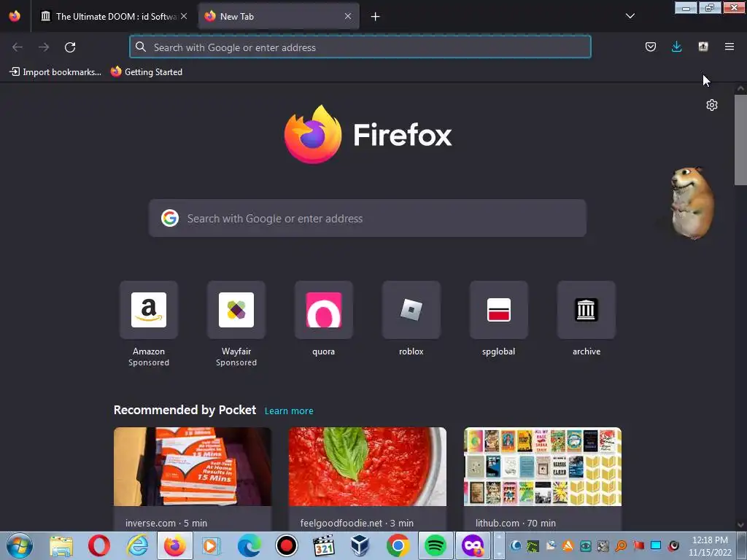
Task: Open the Downloads panel
Action: (x=676, y=47)
